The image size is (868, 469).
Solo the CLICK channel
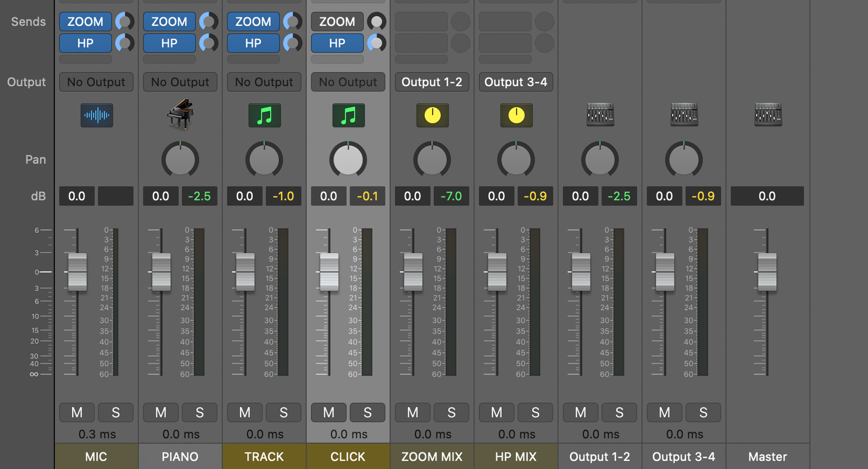click(x=368, y=412)
